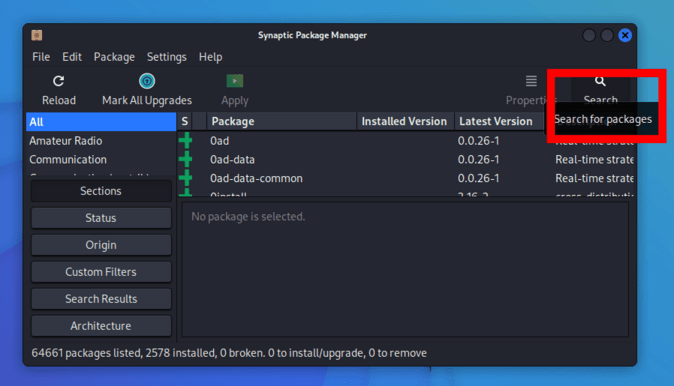Open the File menu
Viewport: 674px width, 386px height.
pos(41,57)
